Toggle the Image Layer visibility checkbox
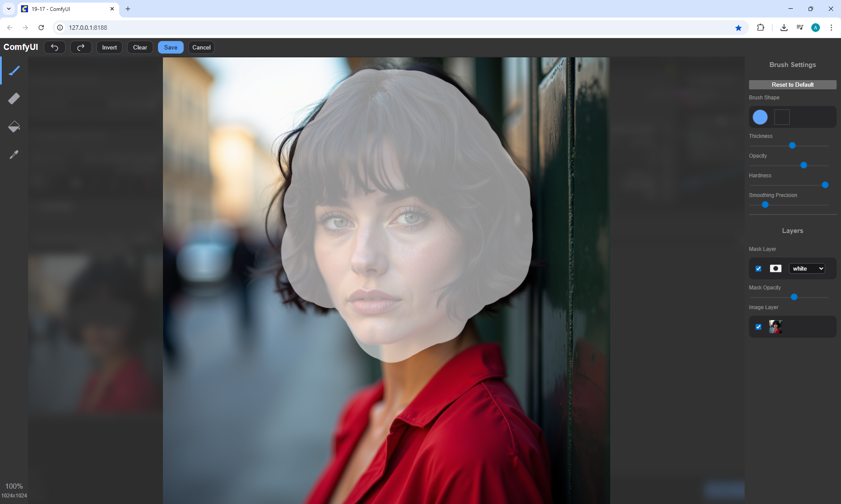 (758, 327)
